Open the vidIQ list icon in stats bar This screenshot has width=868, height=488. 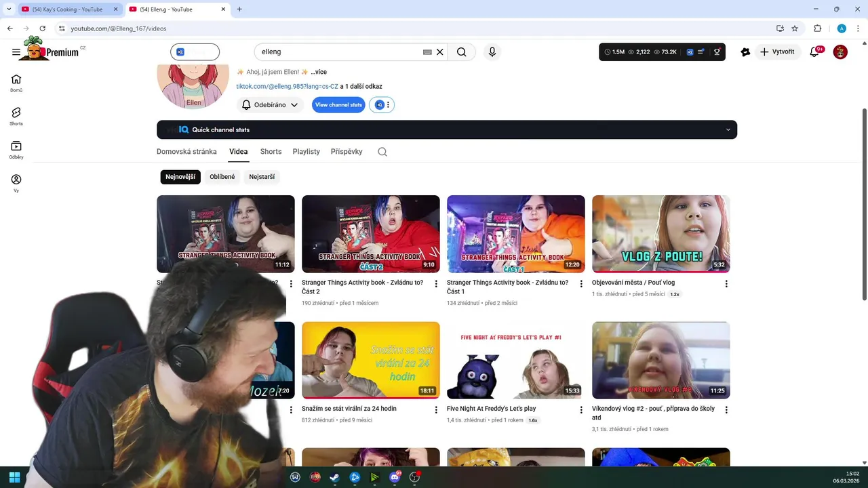[x=702, y=52]
